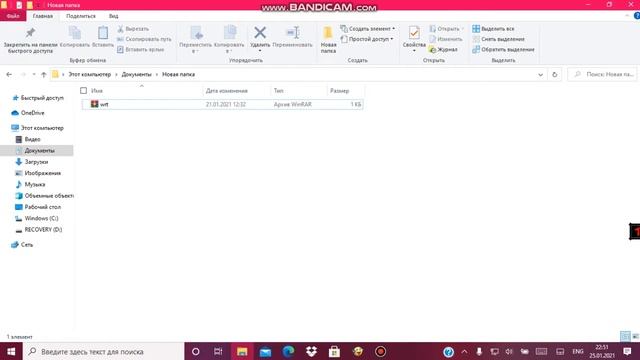Open Быстрый доступ in sidebar

pos(38,98)
